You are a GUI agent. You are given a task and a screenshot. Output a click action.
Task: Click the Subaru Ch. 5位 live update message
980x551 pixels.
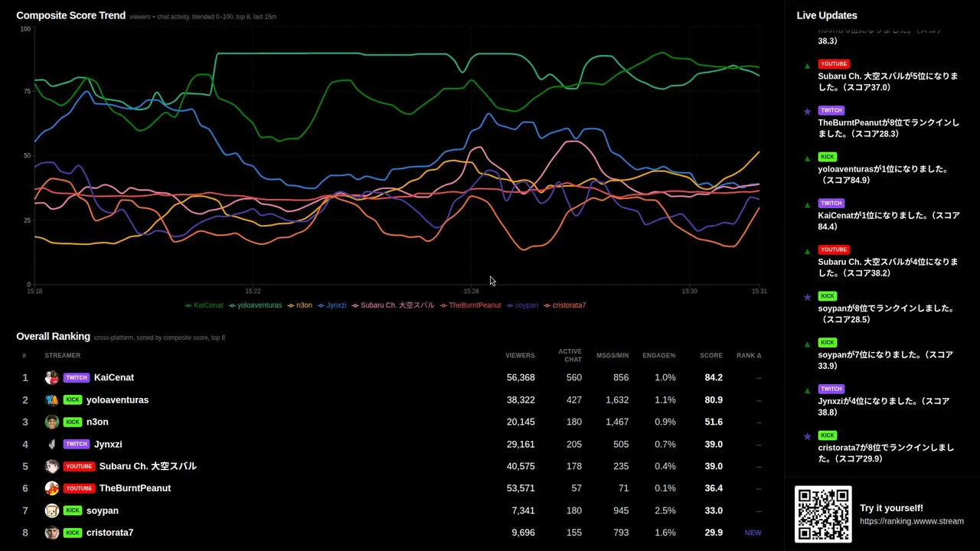[888, 82]
